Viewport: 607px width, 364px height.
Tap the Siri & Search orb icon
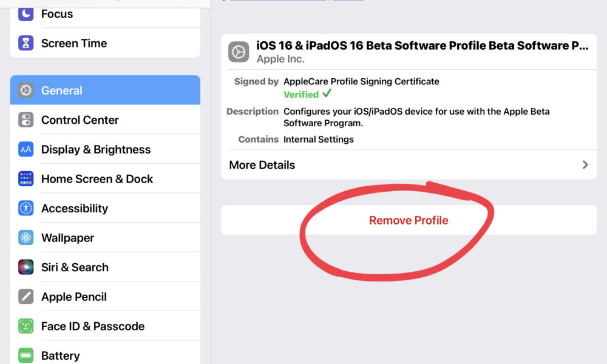coord(25,268)
